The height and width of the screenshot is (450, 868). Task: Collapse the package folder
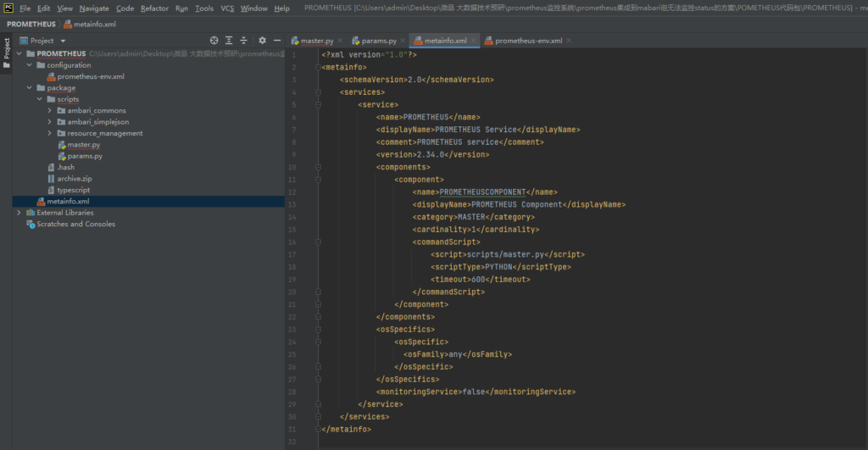(30, 87)
